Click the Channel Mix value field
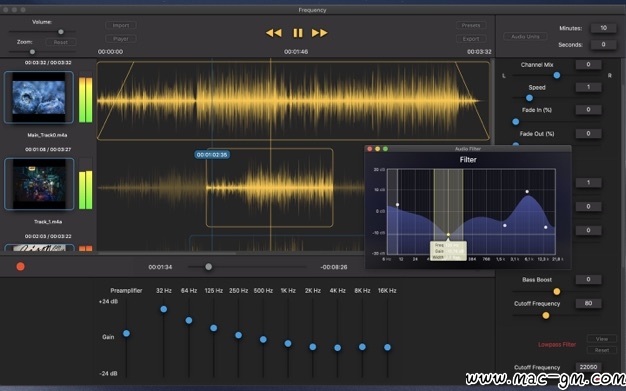This screenshot has height=391, width=626. 588,64
